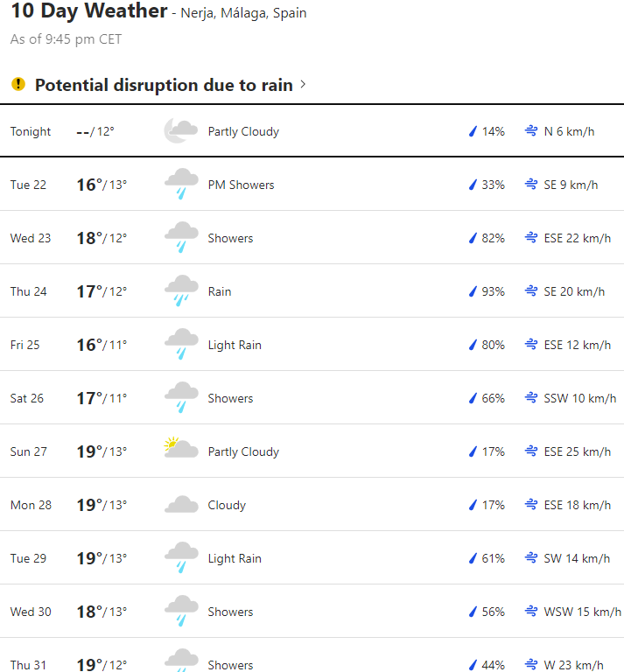Expand the Sat 26 Showers row
Viewport: 624px width, 672px height.
point(312,398)
